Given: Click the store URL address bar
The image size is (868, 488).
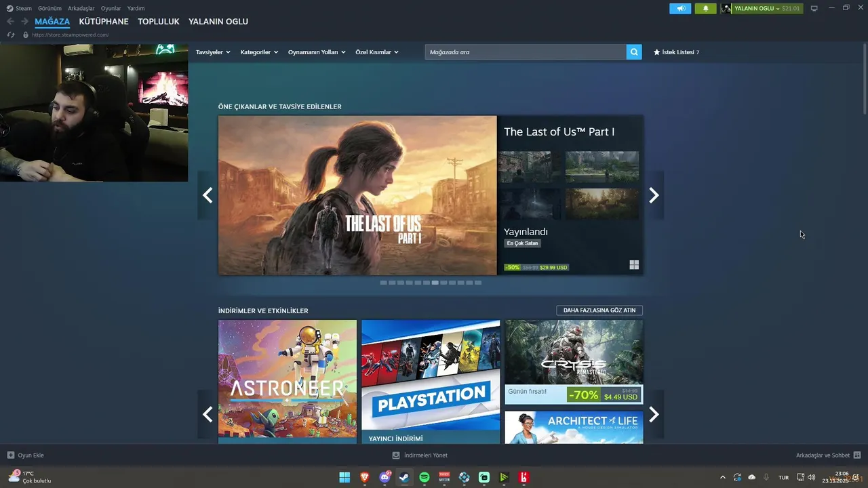Looking at the screenshot, I should [x=70, y=35].
